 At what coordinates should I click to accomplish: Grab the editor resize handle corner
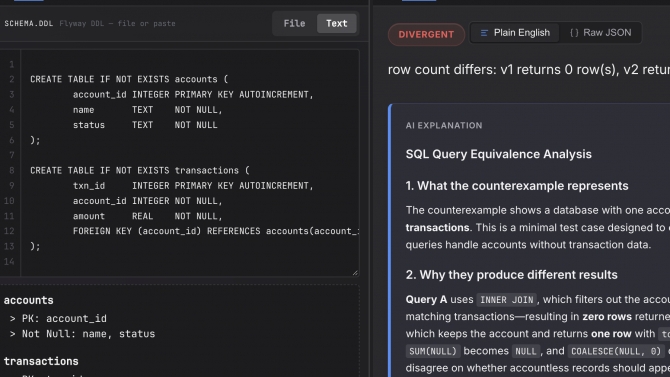click(355, 272)
